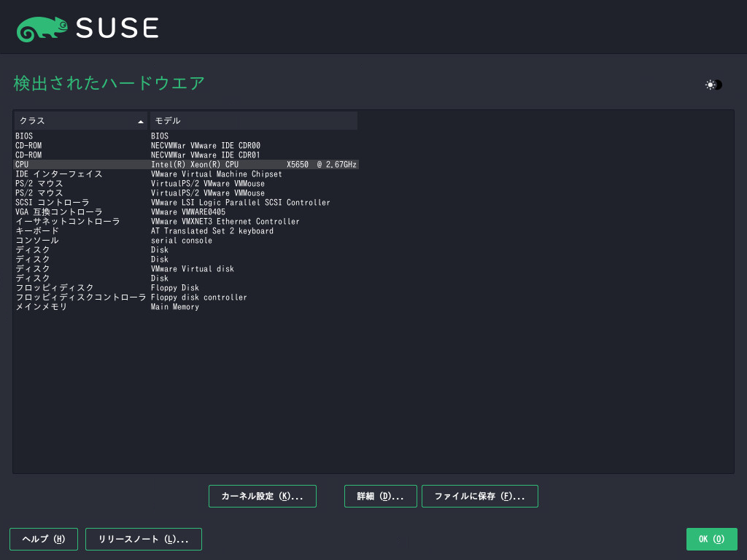The width and height of the screenshot is (747, 560).
Task: Open カーネル設定 (K) dialog
Action: pyautogui.click(x=262, y=496)
